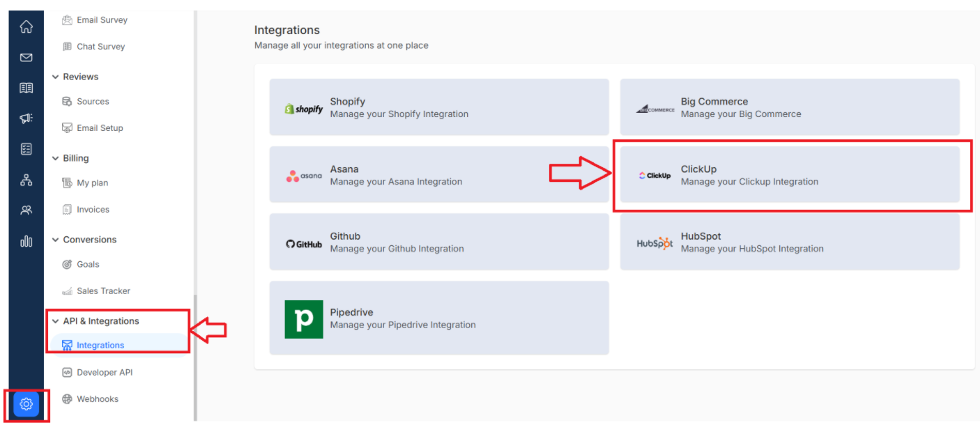The height and width of the screenshot is (425, 980).
Task: Open the open-book knowledge base icon
Action: [x=26, y=88]
